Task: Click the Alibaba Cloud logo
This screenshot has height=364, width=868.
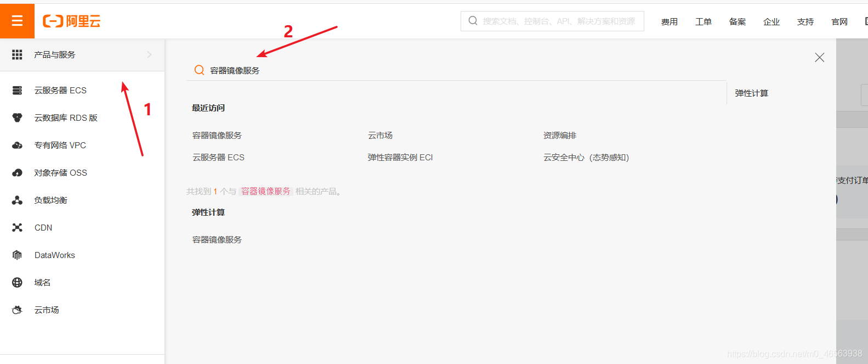Action: point(72,21)
